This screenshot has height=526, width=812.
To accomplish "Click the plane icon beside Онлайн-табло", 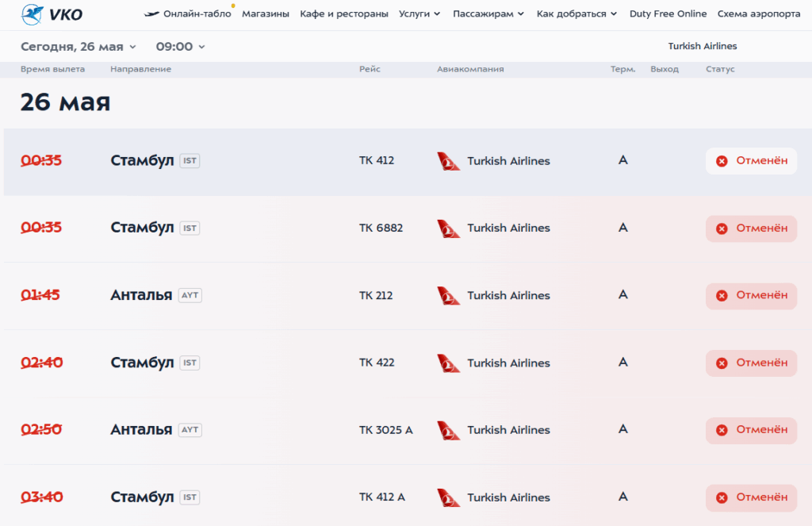I will coord(151,14).
